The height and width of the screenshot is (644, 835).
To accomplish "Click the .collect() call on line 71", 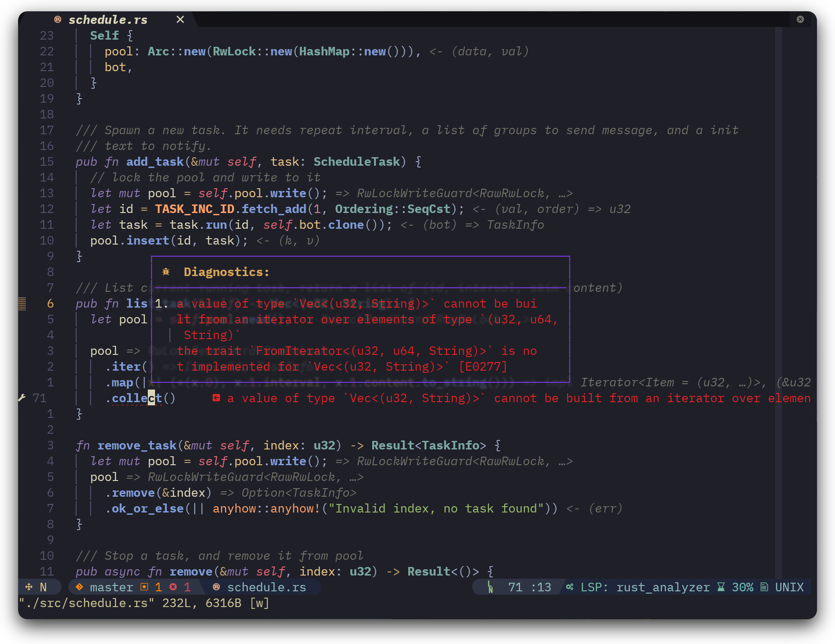I will 140,398.
